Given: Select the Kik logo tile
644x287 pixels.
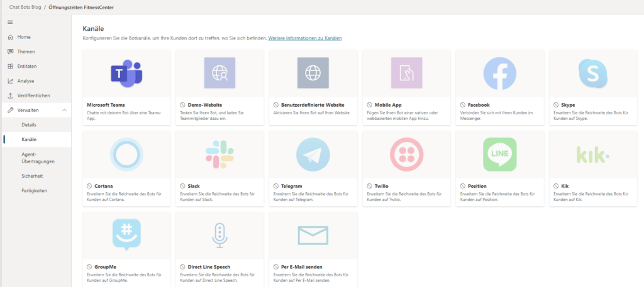Looking at the screenshot, I should click(x=592, y=154).
